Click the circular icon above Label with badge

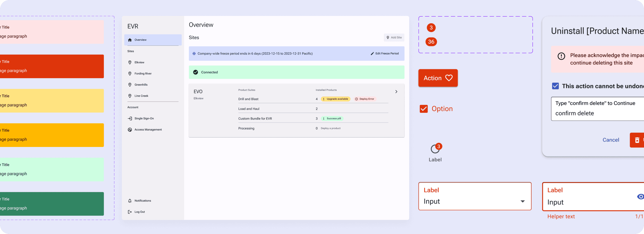[x=435, y=149]
